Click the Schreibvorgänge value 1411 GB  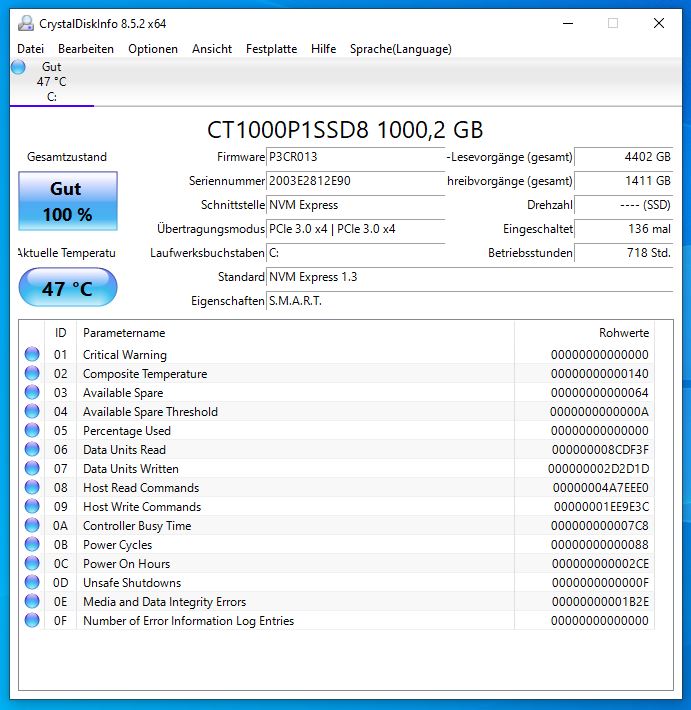(x=624, y=181)
